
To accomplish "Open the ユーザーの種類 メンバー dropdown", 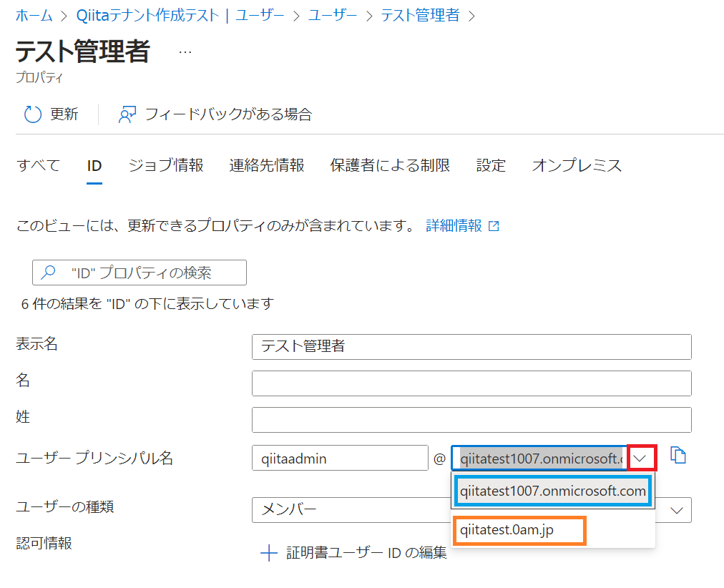I will pos(472,510).
